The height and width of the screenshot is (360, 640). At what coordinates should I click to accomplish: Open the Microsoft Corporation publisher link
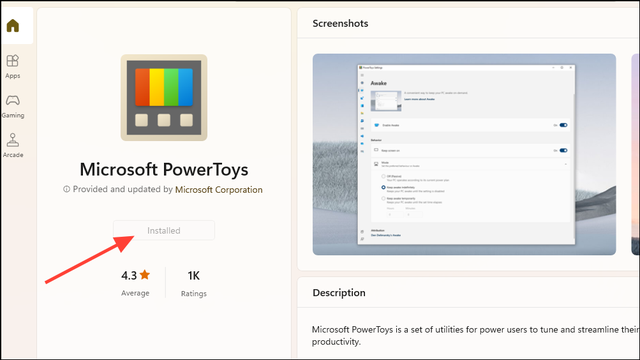click(x=219, y=190)
